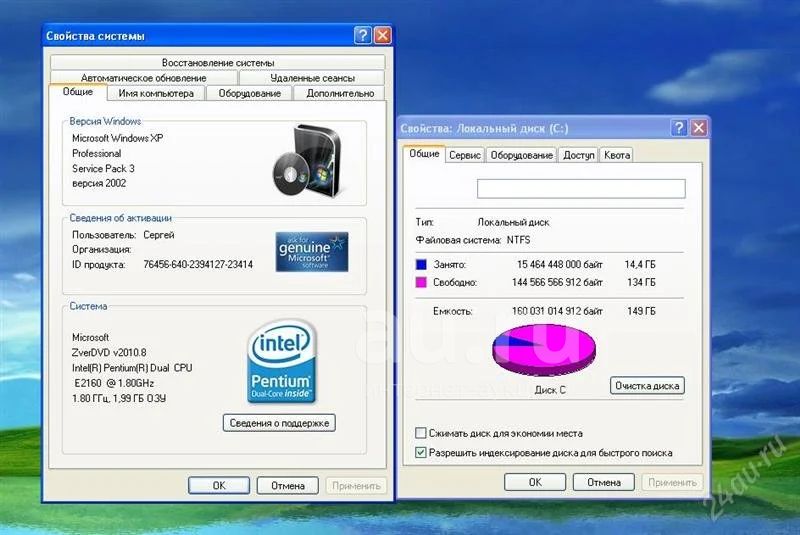Click 'Диск C' label under pie chart
800x535 pixels.
coord(550,390)
